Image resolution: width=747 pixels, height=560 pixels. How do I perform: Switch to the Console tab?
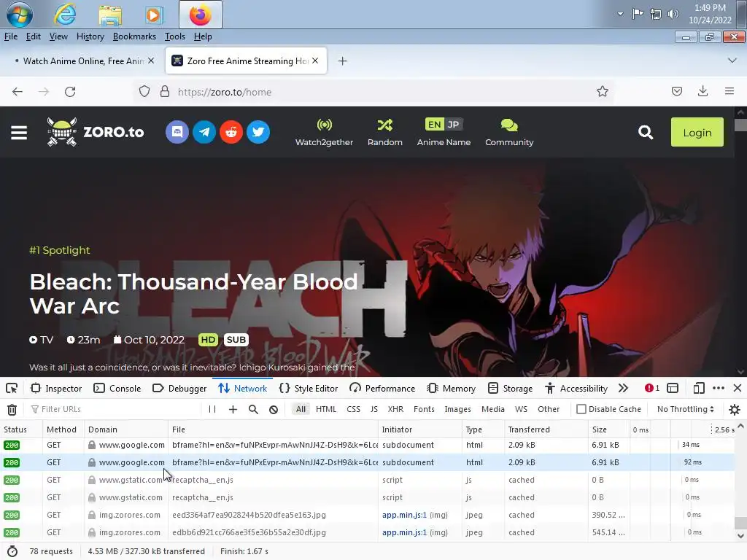point(117,389)
